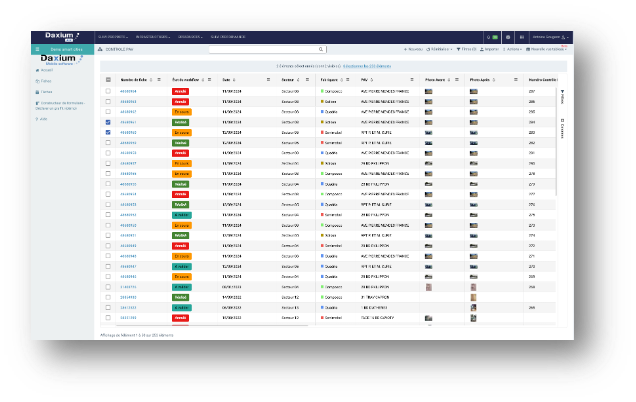The width and height of the screenshot is (636, 402).
Task: Open the Accueil home icon in sidebar
Action: tap(39, 70)
